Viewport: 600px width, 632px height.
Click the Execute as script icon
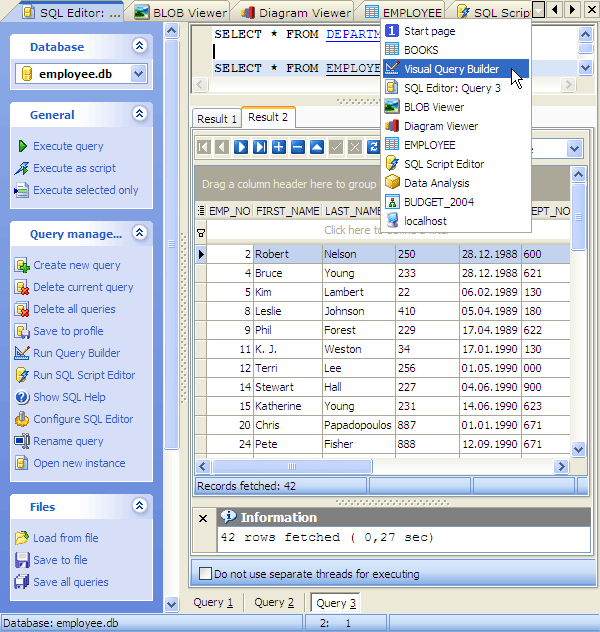pyautogui.click(x=22, y=168)
